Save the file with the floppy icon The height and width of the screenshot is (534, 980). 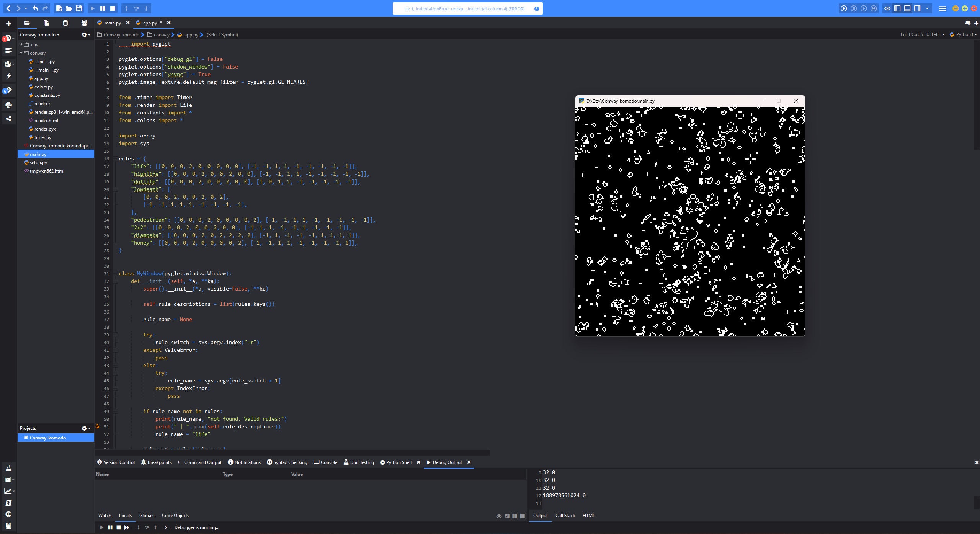point(79,8)
